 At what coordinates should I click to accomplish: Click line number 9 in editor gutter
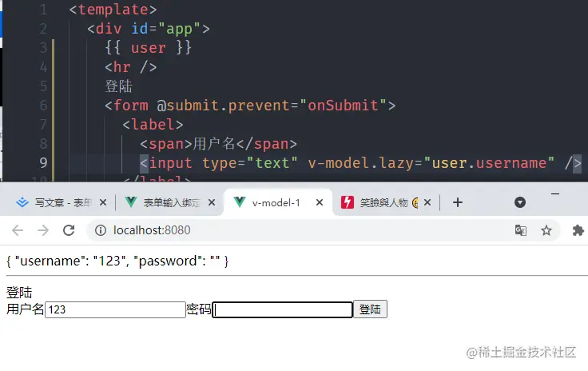pyautogui.click(x=43, y=163)
